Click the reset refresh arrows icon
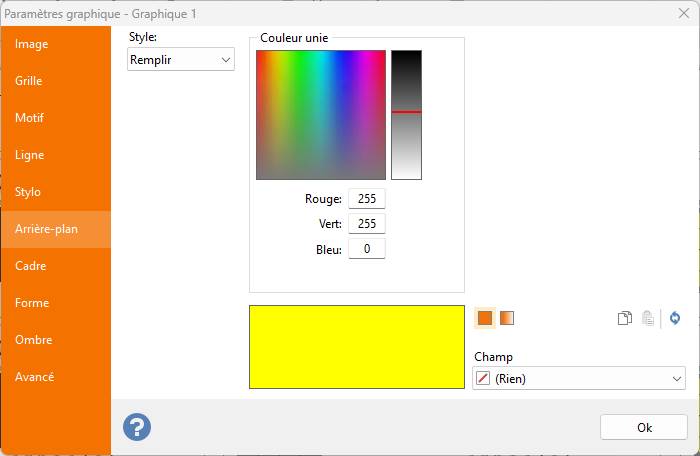700x456 pixels. point(675,318)
